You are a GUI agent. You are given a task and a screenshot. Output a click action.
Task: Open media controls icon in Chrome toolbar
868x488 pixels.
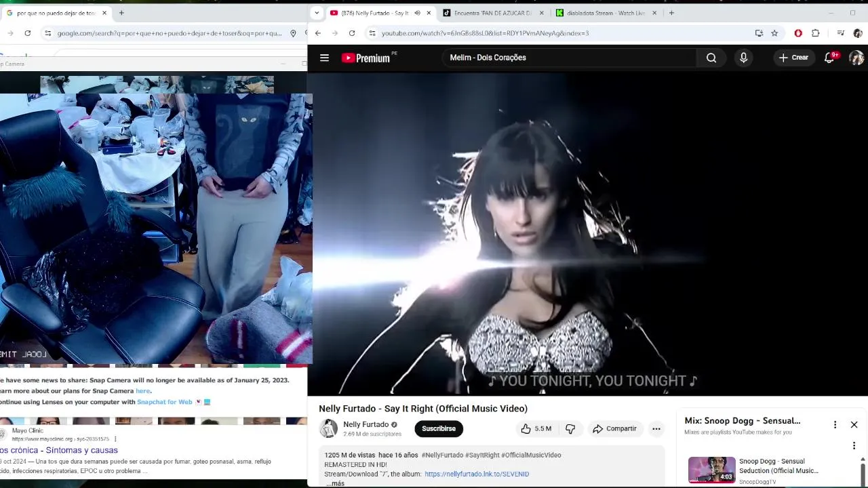coord(840,33)
